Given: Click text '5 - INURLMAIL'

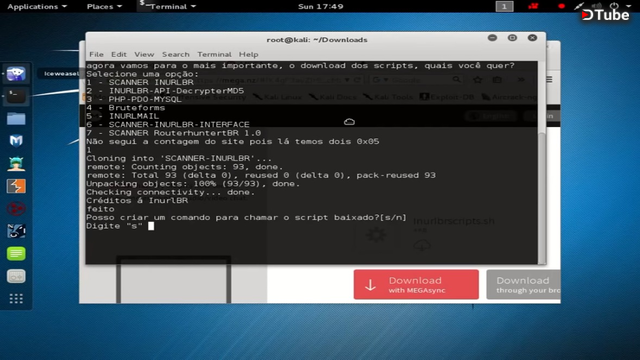Looking at the screenshot, I should pyautogui.click(x=122, y=116).
